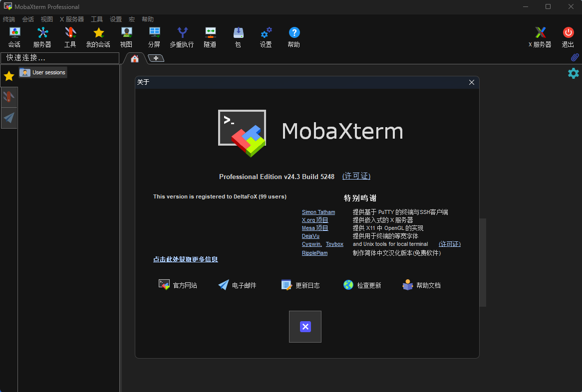
Task: Click the 退出 (Exit) power icon
Action: (568, 37)
